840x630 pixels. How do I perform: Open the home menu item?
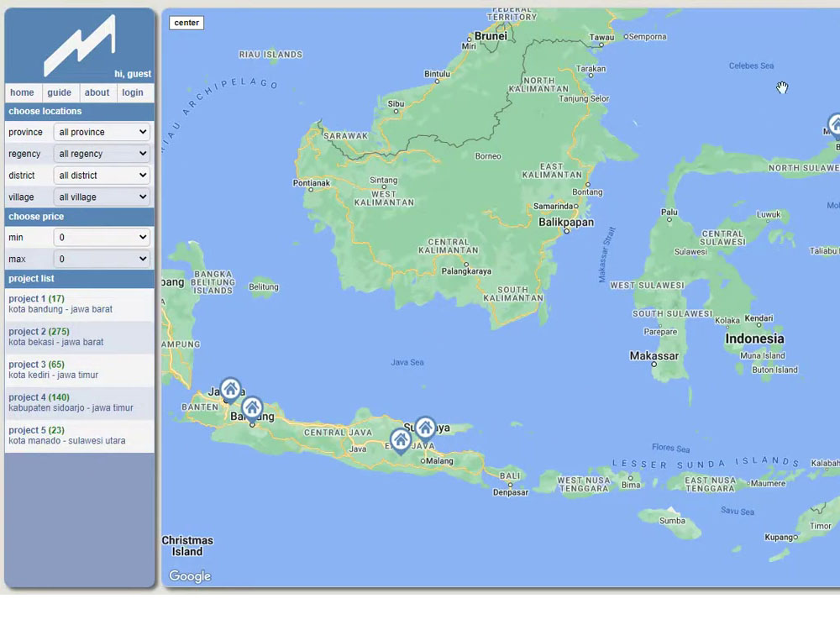click(22, 92)
